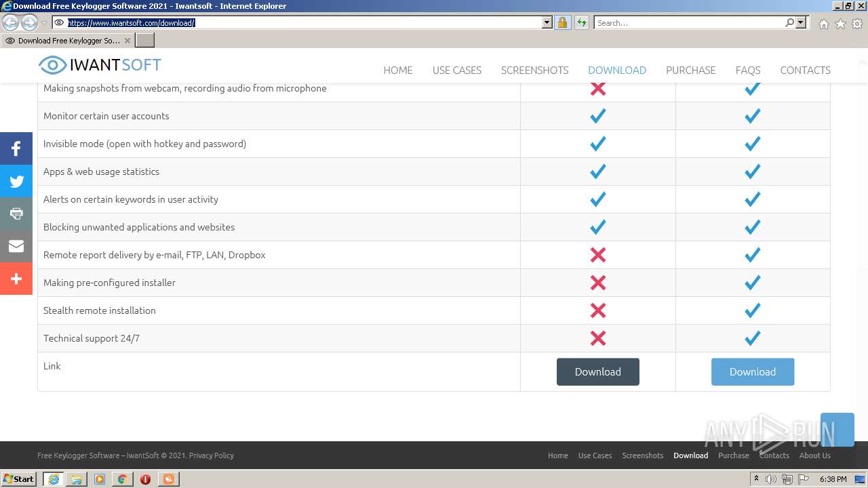Image resolution: width=868 pixels, height=488 pixels.
Task: Click the browser Forward arrow button
Action: (29, 23)
